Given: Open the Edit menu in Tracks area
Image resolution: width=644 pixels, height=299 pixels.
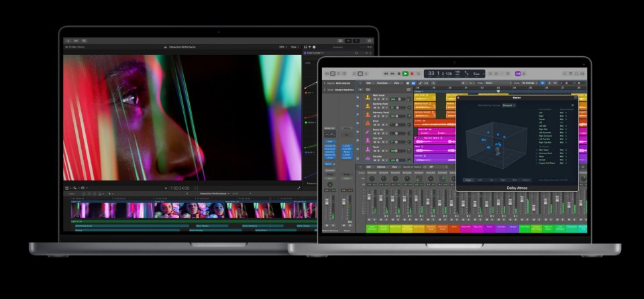Looking at the screenshot, I should click(369, 83).
